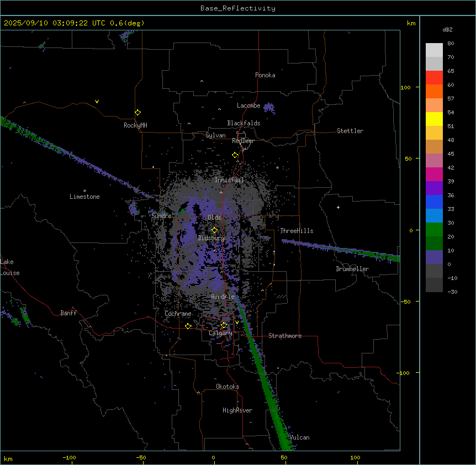Select the orange 57-60 dBZ legend band
The image size is (476, 465).
tap(434, 91)
